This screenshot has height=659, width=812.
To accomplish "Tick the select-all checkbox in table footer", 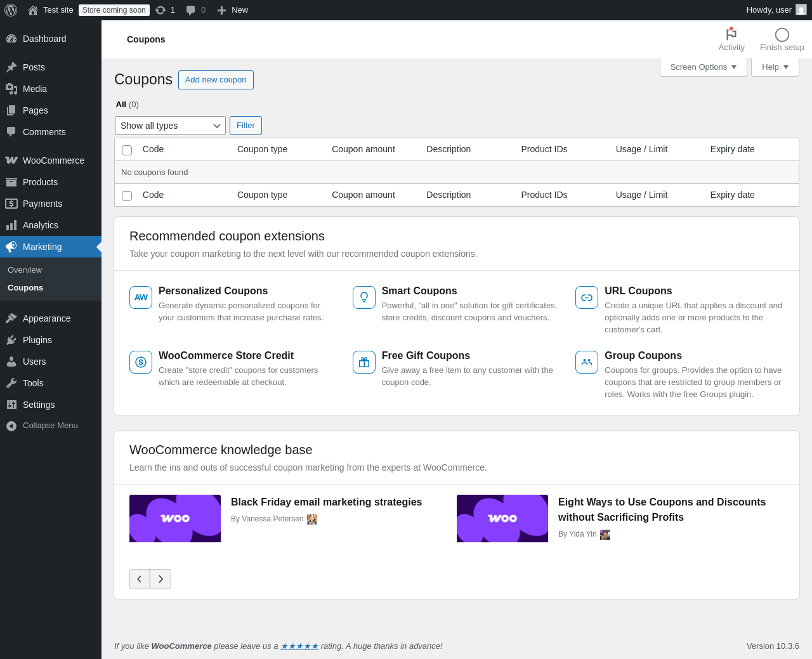I will tap(127, 196).
